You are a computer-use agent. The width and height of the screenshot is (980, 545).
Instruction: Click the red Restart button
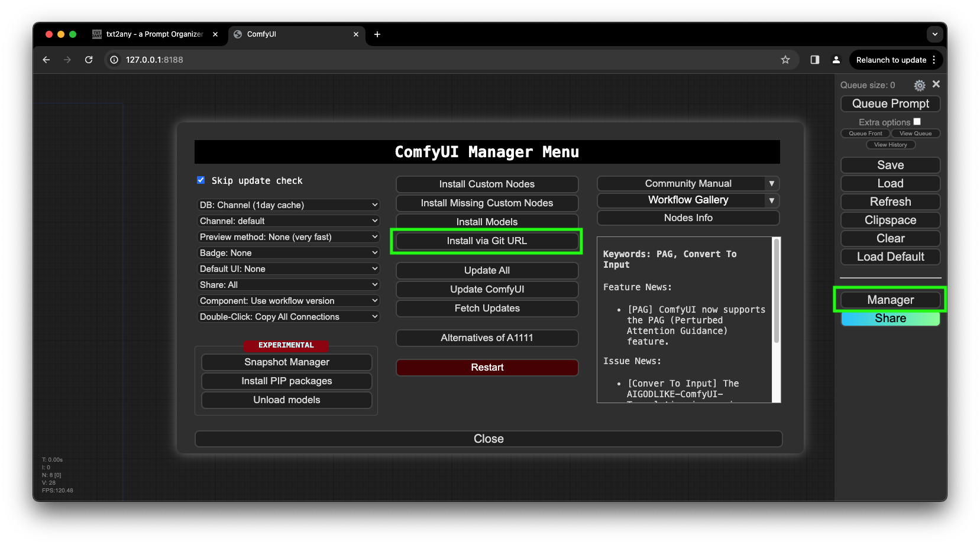(x=487, y=368)
